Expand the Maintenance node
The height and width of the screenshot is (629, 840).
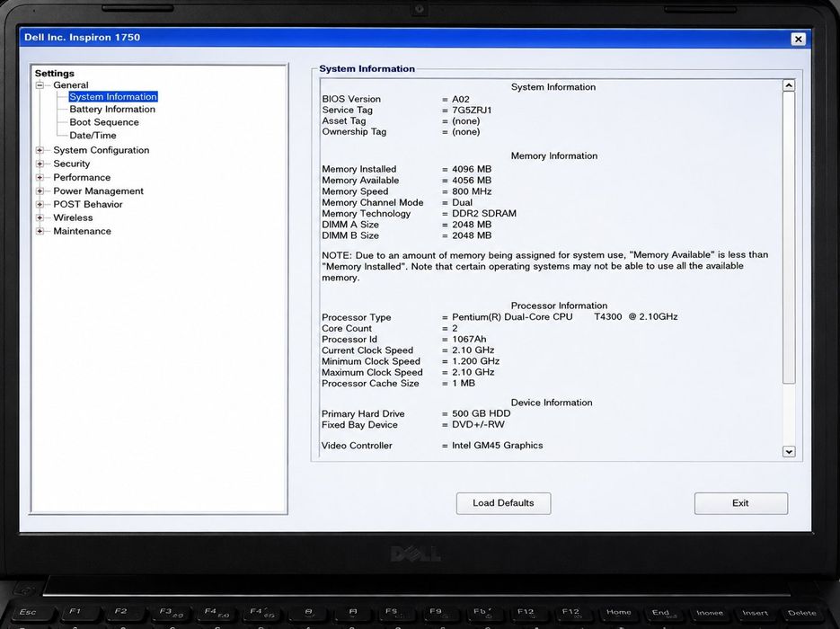click(x=40, y=231)
